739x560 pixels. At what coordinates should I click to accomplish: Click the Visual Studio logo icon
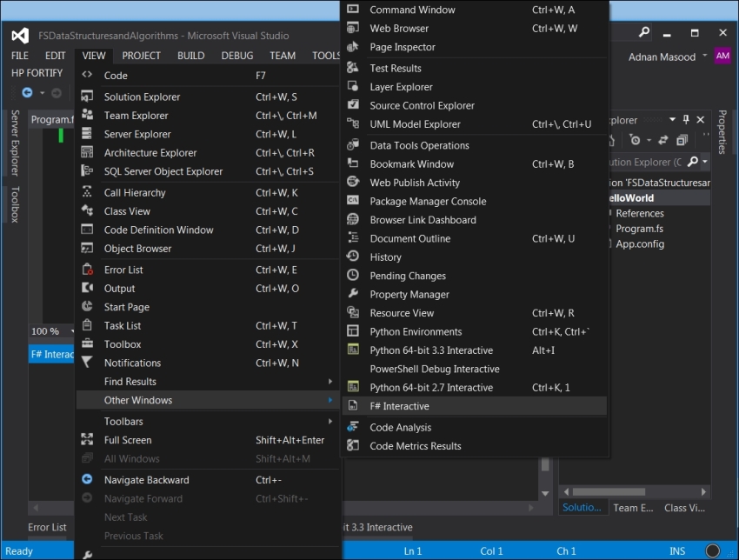pos(20,36)
